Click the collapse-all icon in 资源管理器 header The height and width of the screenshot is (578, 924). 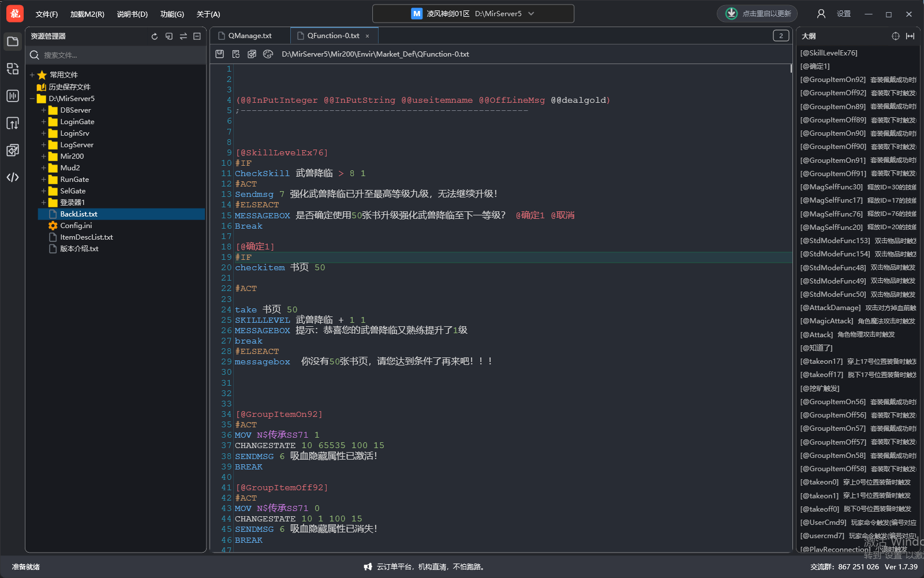(x=197, y=36)
